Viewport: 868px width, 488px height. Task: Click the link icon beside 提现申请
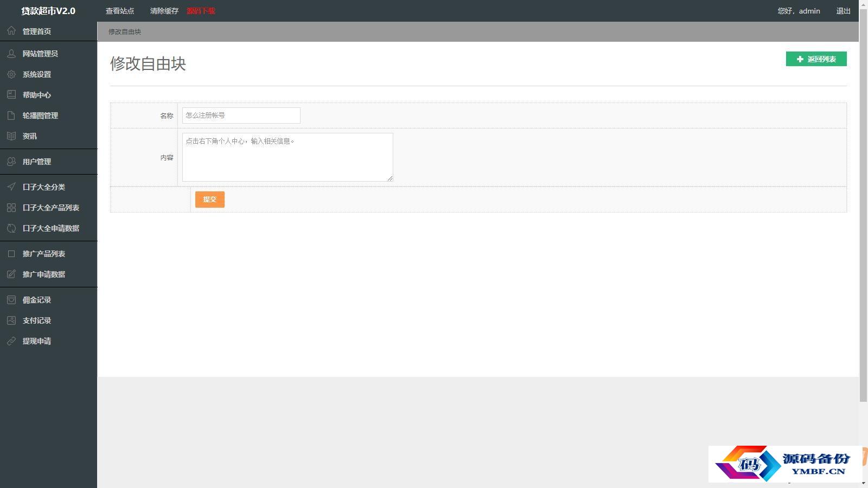pyautogui.click(x=11, y=341)
